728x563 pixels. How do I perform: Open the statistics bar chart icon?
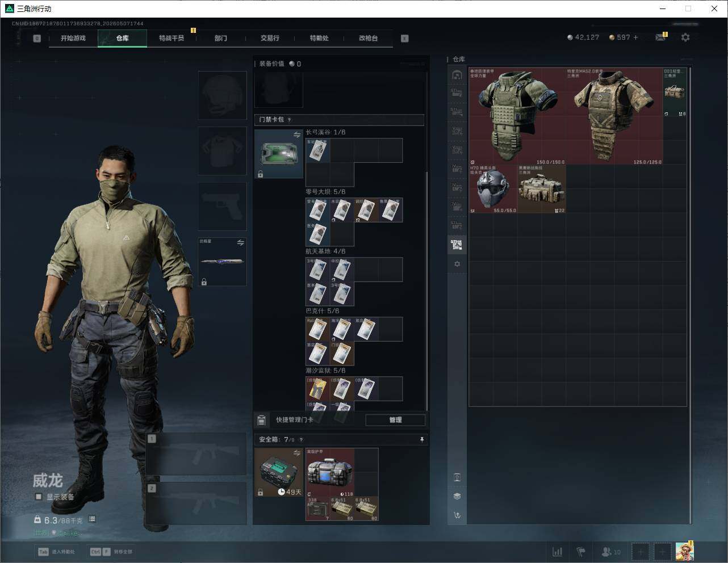[x=558, y=552]
